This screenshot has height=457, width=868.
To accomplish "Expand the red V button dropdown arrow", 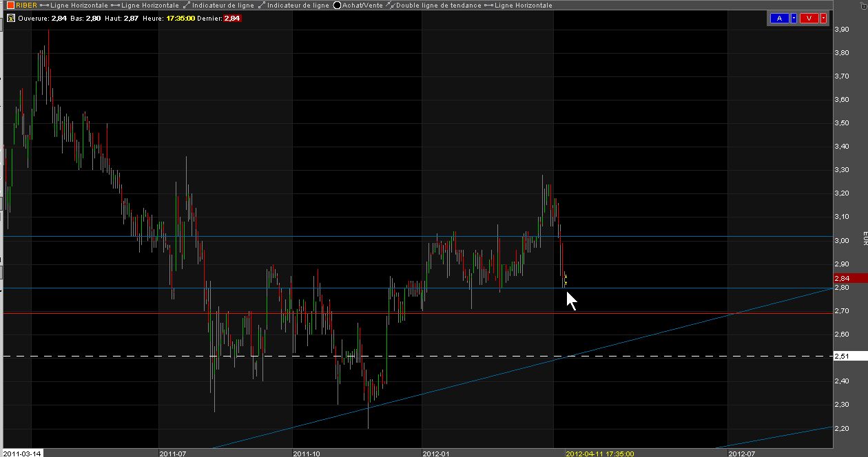I will [823, 19].
